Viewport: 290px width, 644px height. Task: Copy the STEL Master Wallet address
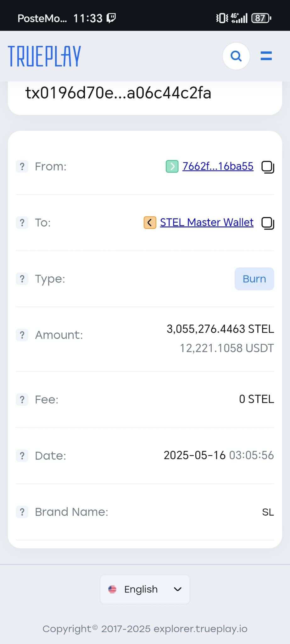(268, 223)
